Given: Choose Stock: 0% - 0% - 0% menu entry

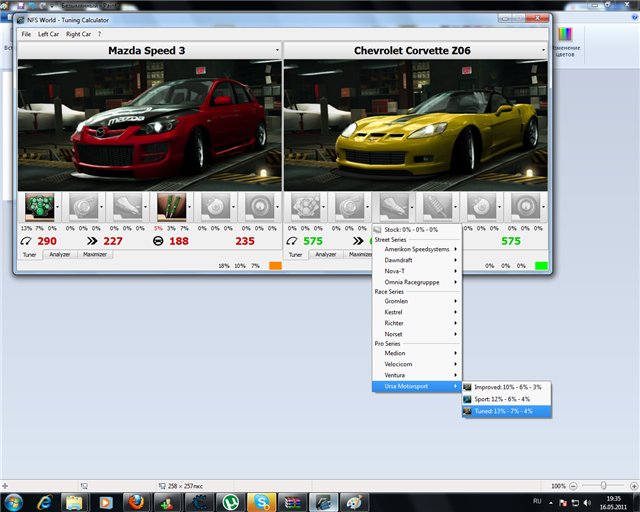Looking at the screenshot, I should (x=417, y=229).
